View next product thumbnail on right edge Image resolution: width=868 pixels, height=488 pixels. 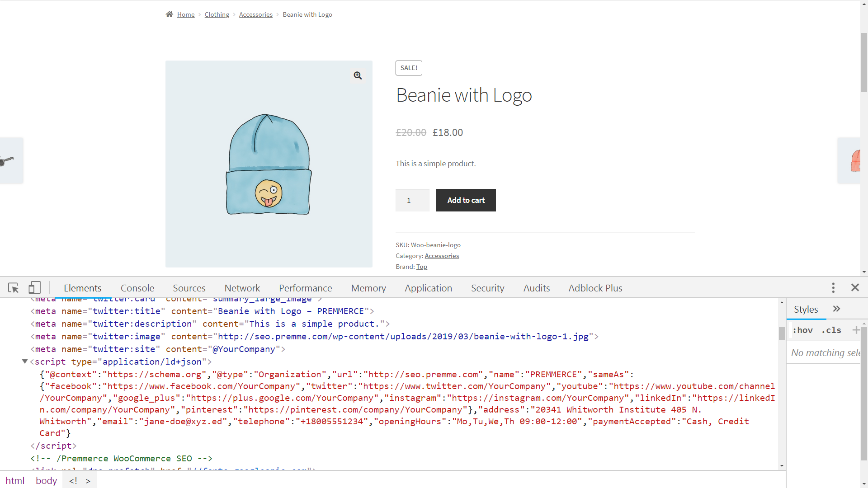point(849,160)
